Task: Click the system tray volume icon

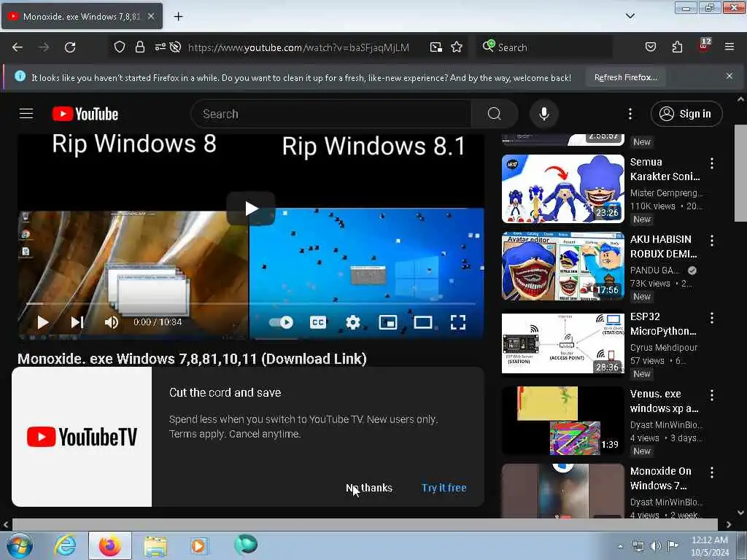Action: [656, 546]
